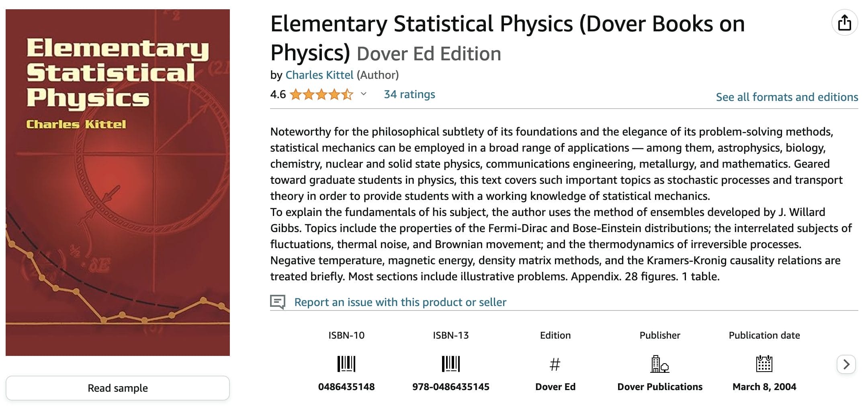Click the report issue speech bubble icon
868x411 pixels.
click(278, 302)
